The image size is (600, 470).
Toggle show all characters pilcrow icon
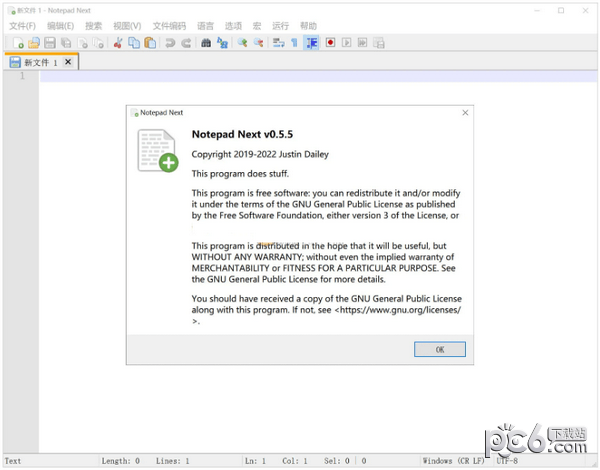[294, 43]
